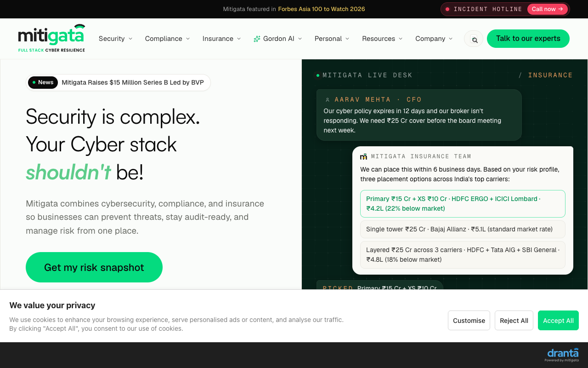Expand the Personal menu chevron
The image size is (588, 368).
347,39
